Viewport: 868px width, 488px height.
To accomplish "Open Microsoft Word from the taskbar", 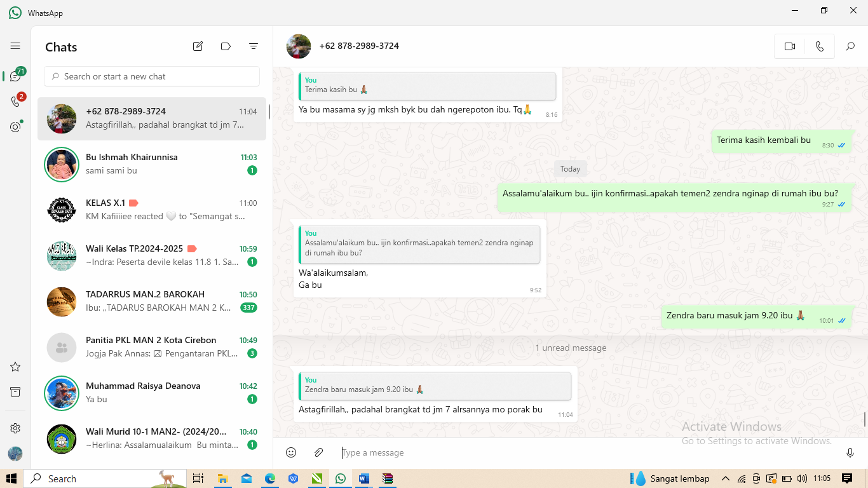I will pos(364,478).
